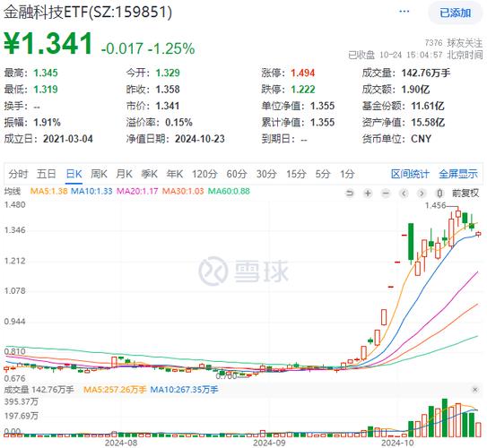
Task: Zoom out the chart with minus icon
Action: [386, 194]
